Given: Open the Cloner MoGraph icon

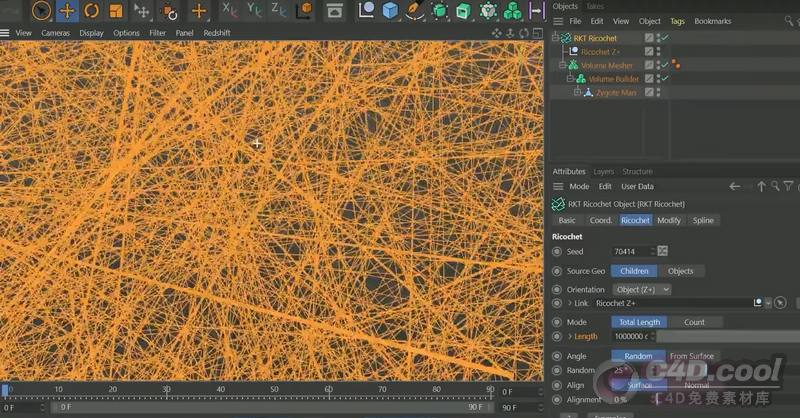Looking at the screenshot, I should point(488,10).
